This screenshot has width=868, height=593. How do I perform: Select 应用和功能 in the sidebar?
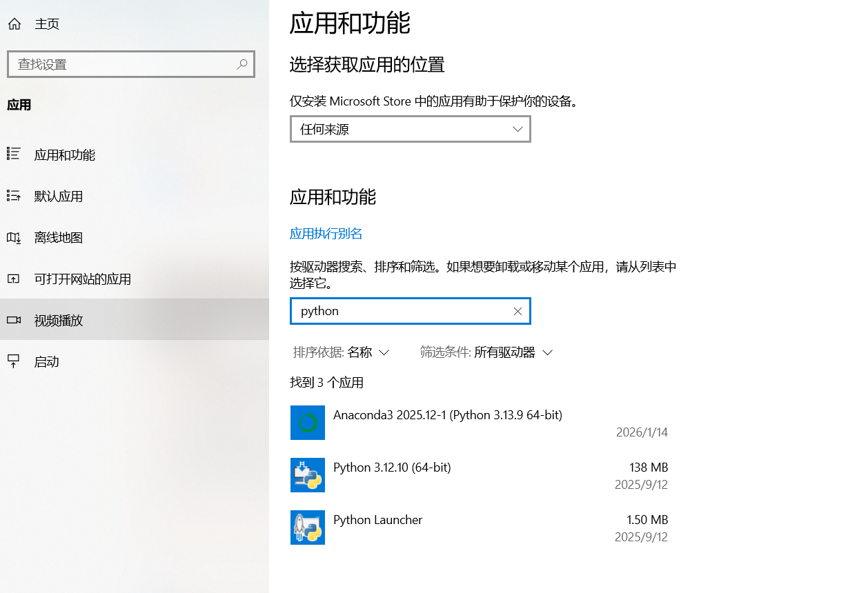pyautogui.click(x=135, y=154)
